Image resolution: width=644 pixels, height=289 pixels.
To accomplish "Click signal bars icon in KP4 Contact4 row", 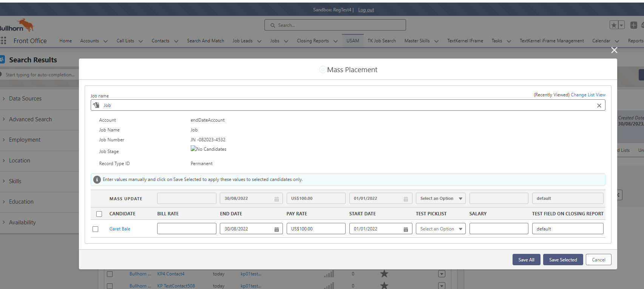I will coord(329,274).
